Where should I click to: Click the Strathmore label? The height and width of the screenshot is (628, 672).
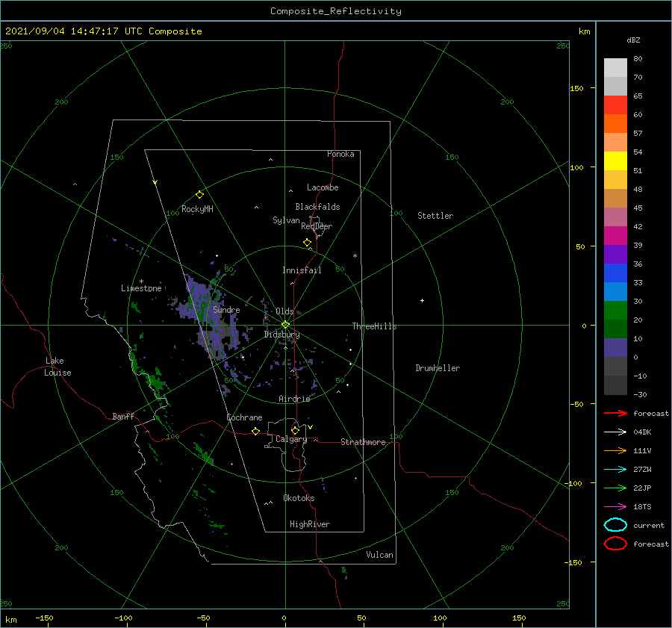pos(363,442)
